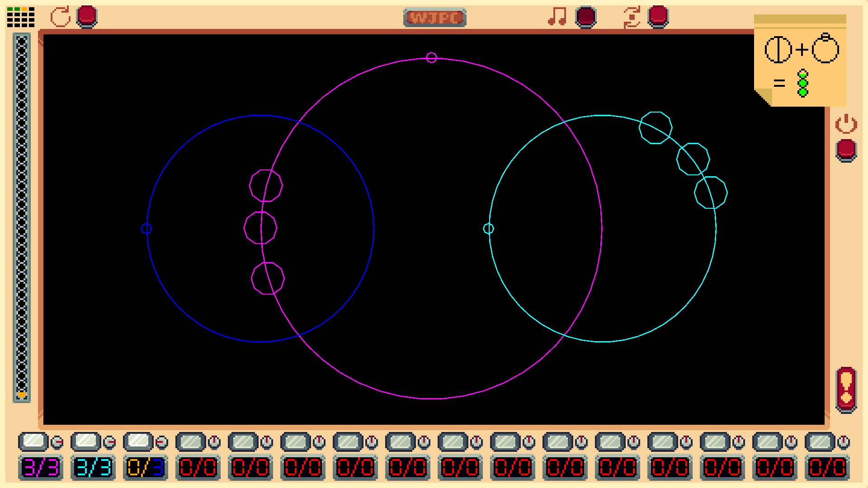Click the small cyan node on right circle
The height and width of the screenshot is (488, 868).
[488, 229]
